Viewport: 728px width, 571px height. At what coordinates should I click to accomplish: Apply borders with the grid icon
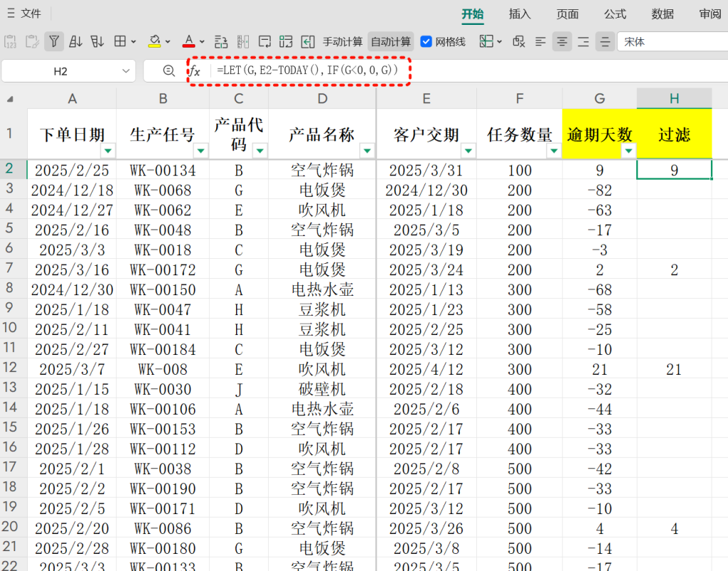point(119,42)
